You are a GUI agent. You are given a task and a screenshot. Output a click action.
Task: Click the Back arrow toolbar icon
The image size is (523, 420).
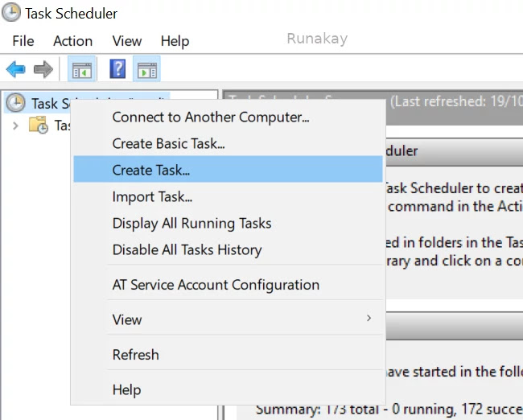15,70
